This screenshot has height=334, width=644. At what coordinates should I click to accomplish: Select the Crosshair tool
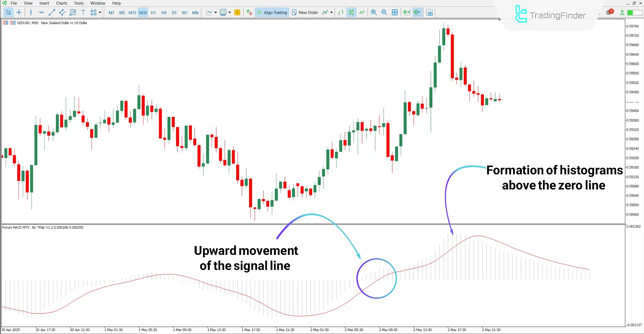[19, 12]
